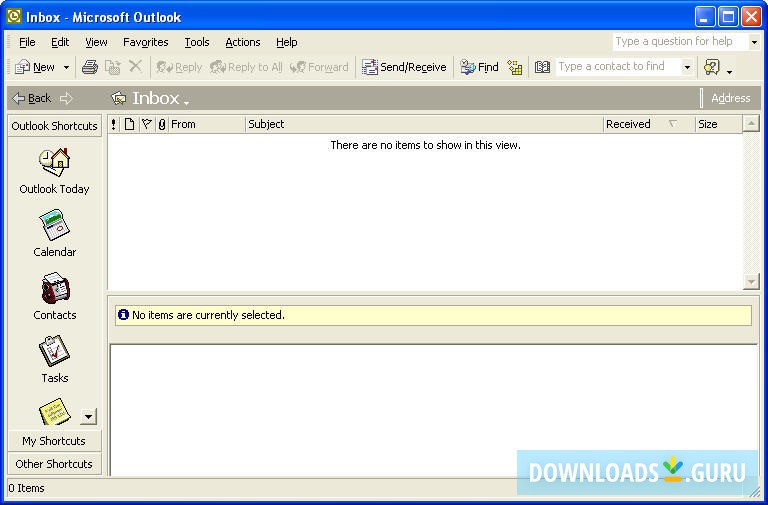Click the Reply button
Image resolution: width=768 pixels, height=505 pixels.
(x=179, y=67)
